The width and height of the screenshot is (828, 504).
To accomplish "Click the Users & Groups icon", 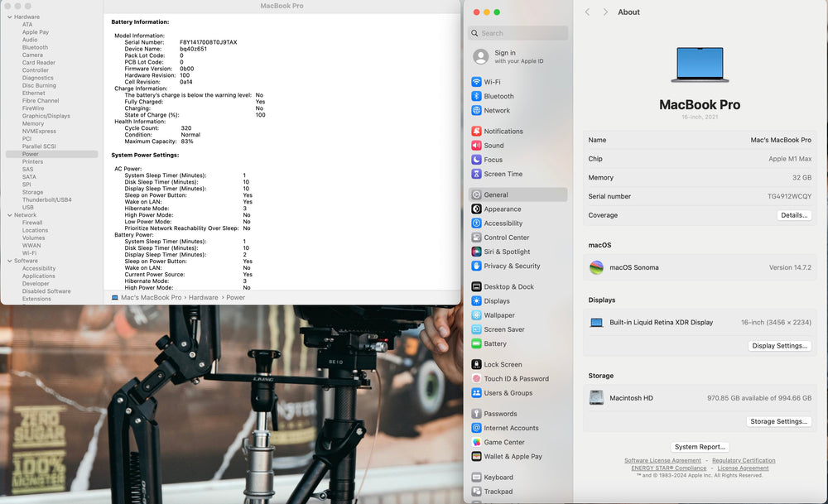I will [x=476, y=392].
